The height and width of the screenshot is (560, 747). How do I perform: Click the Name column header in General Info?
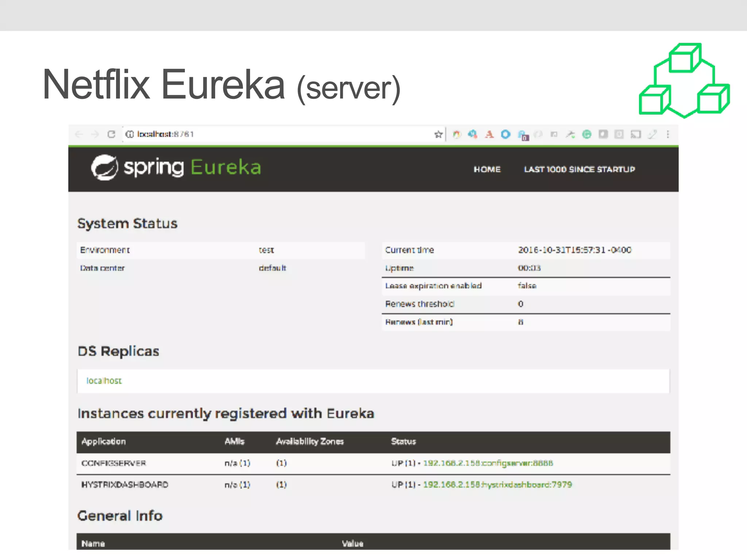click(93, 544)
